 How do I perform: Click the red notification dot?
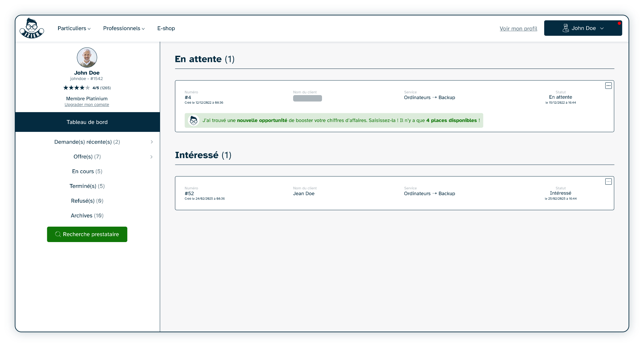(x=619, y=23)
